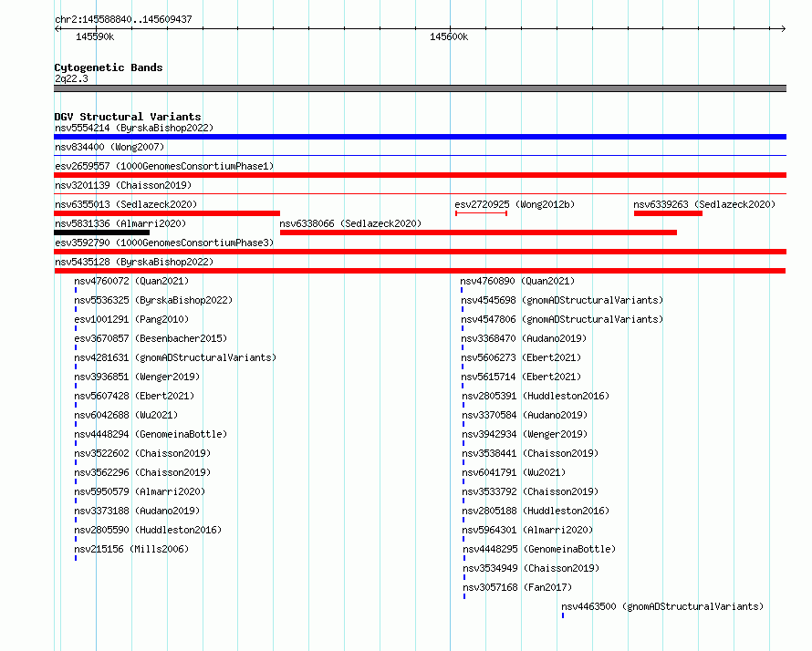Select nsv4760072 (Quan2021) variant

pos(131,281)
